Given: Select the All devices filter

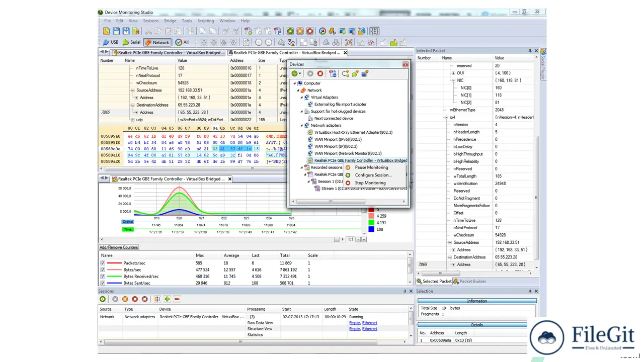Looking at the screenshot, I should coord(182,42).
